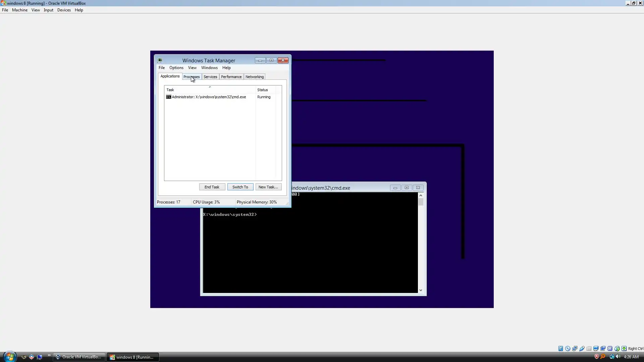Select the cmd.exe task row
This screenshot has width=644, height=362.
pyautogui.click(x=209, y=97)
